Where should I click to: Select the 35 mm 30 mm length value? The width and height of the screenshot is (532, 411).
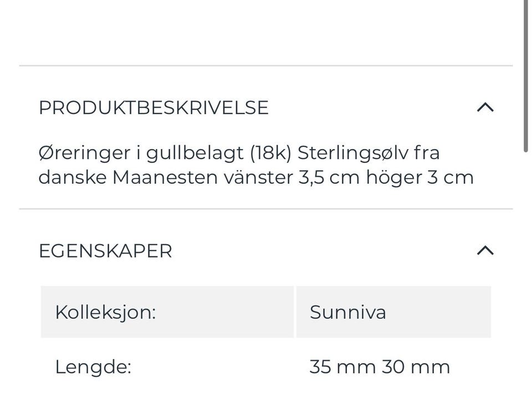tap(379, 366)
